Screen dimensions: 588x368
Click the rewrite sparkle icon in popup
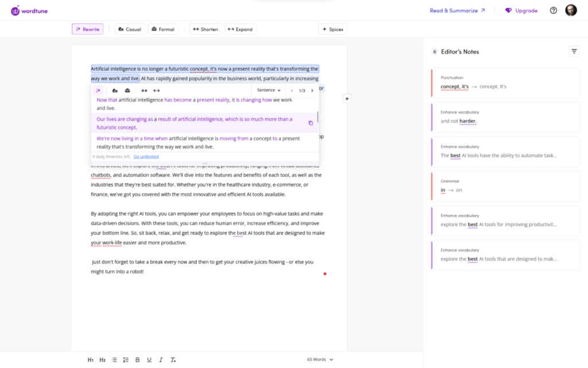click(98, 90)
